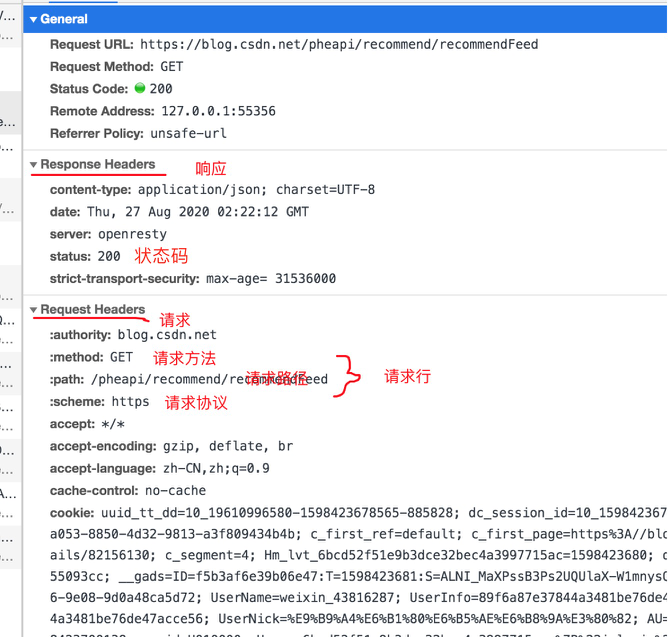Image resolution: width=668 pixels, height=637 pixels.
Task: Collapse the General section triangle
Action: point(33,19)
